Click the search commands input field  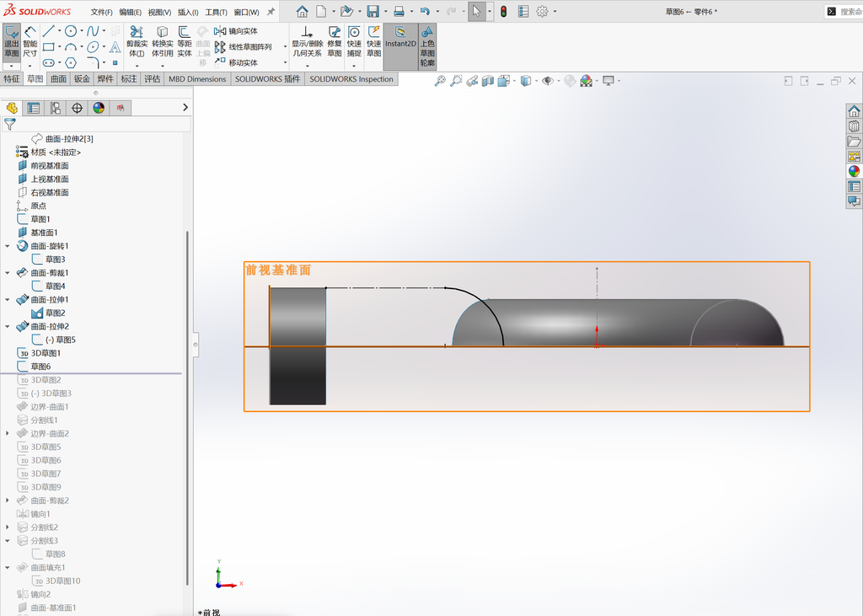click(x=850, y=12)
